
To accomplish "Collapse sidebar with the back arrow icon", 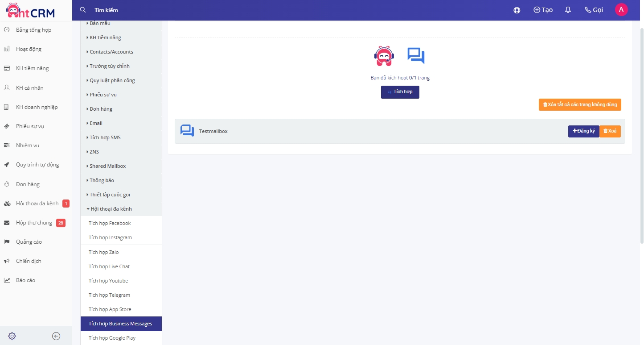I will point(56,336).
